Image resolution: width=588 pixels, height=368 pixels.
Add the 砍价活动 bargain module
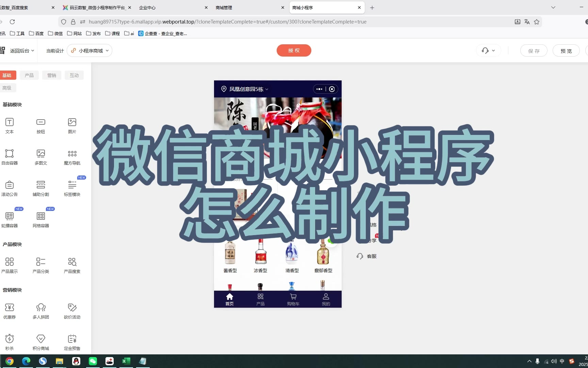tap(72, 311)
